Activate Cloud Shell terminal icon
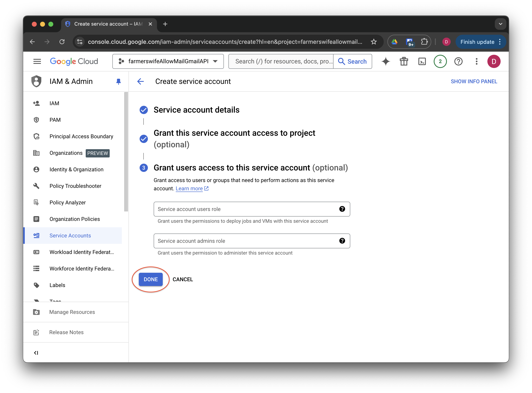Image resolution: width=532 pixels, height=393 pixels. (422, 61)
